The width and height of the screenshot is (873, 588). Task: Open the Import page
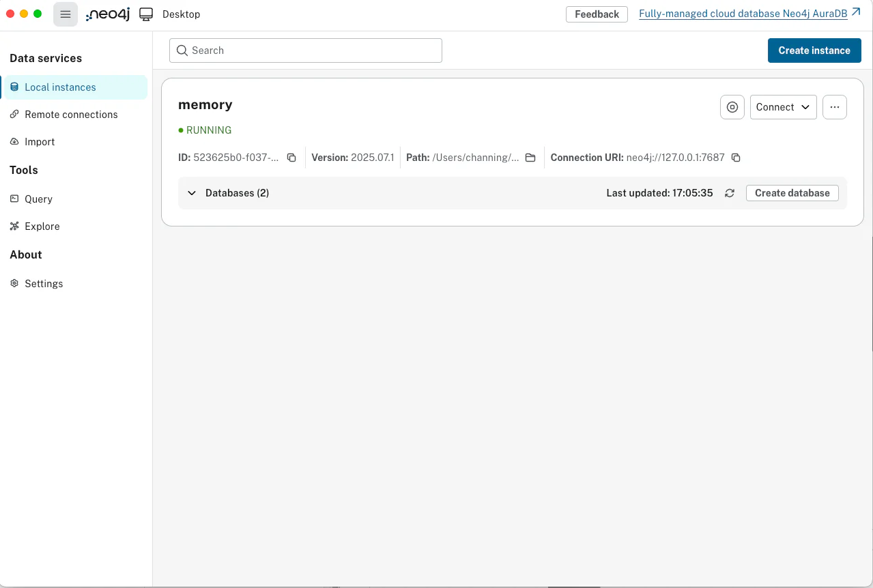point(40,142)
